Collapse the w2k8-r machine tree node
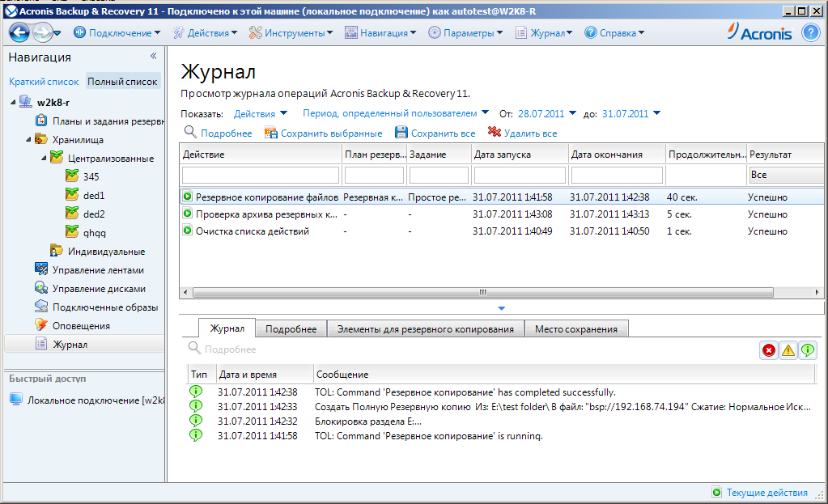The width and height of the screenshot is (828, 504). click(x=13, y=103)
